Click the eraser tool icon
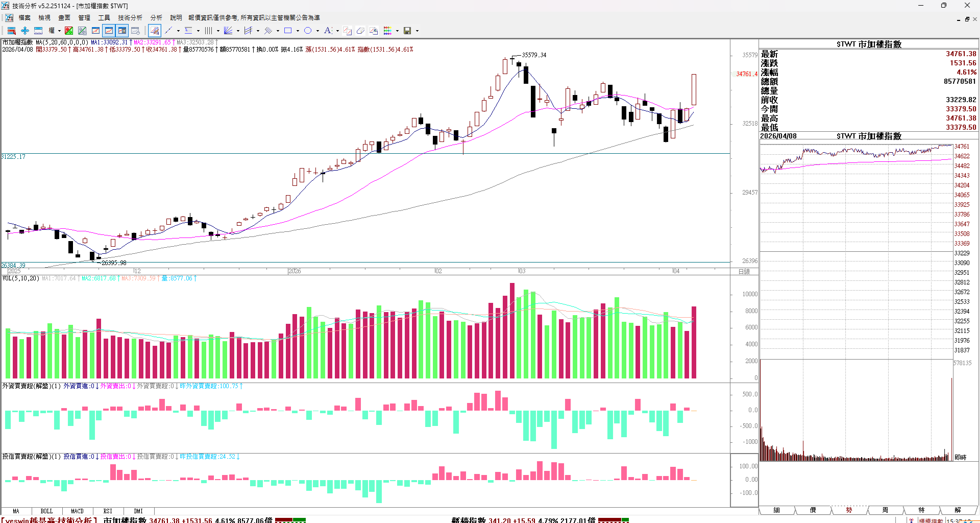Image resolution: width=980 pixels, height=523 pixels. click(x=360, y=31)
